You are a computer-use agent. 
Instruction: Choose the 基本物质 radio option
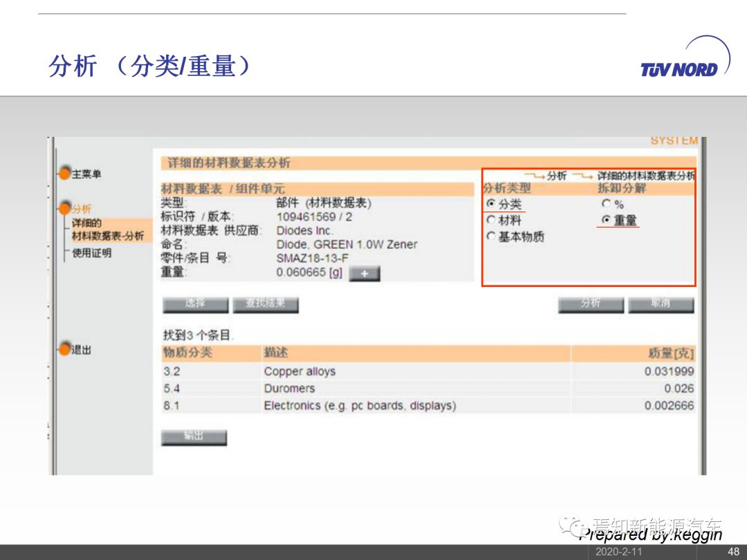pyautogui.click(x=490, y=236)
